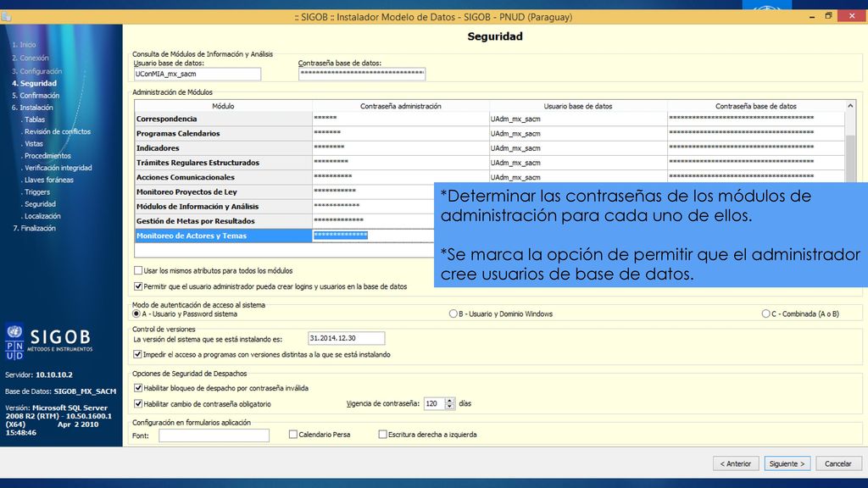Uncheck 'Permitir que el usuario administrador pueda crear logins'
This screenshot has height=488, width=868.
138,286
